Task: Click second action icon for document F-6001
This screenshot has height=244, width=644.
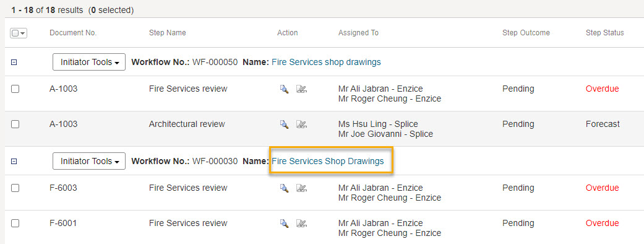Action: (302, 224)
